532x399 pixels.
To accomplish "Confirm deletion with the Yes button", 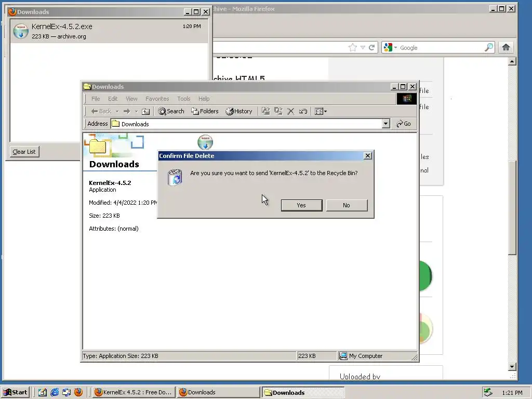I will click(x=301, y=205).
